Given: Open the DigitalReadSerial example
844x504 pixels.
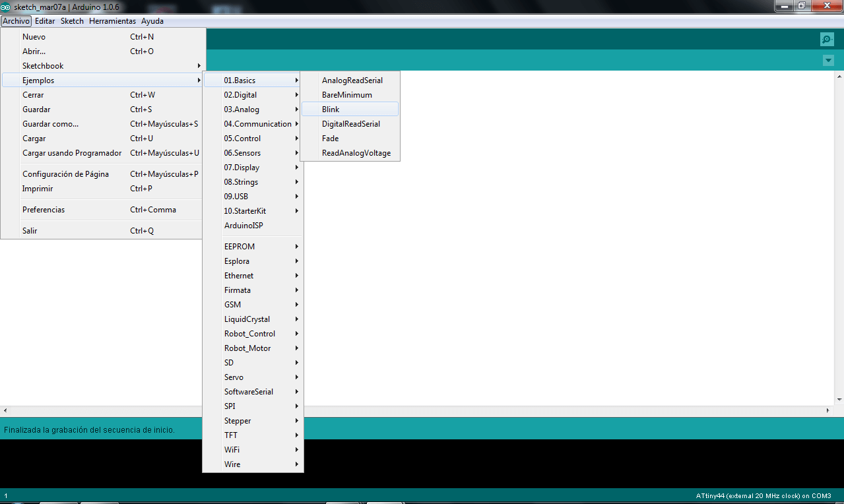Looking at the screenshot, I should click(350, 124).
